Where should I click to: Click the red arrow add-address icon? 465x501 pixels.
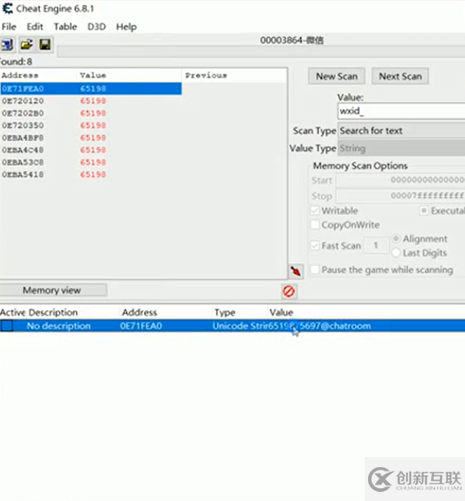296,271
